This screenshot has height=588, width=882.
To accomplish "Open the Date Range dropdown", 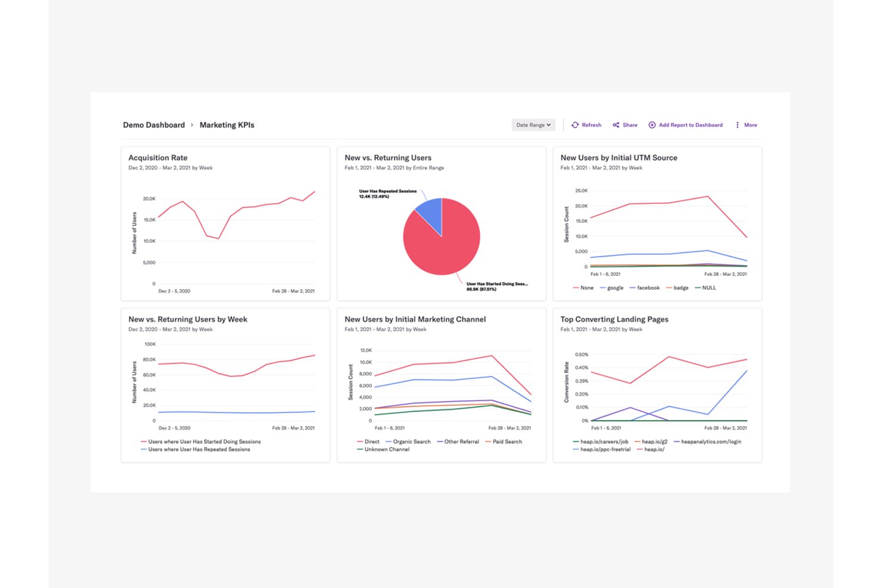I will tap(533, 125).
